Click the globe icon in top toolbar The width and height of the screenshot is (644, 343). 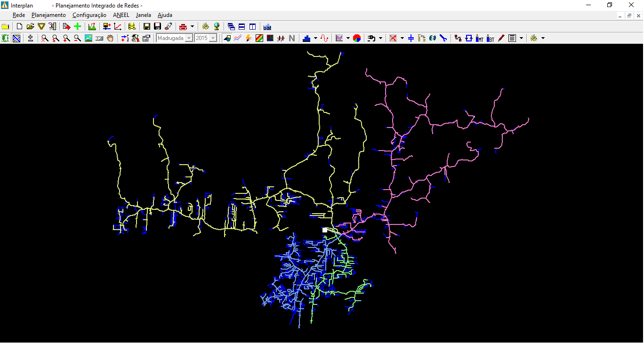pos(217,27)
